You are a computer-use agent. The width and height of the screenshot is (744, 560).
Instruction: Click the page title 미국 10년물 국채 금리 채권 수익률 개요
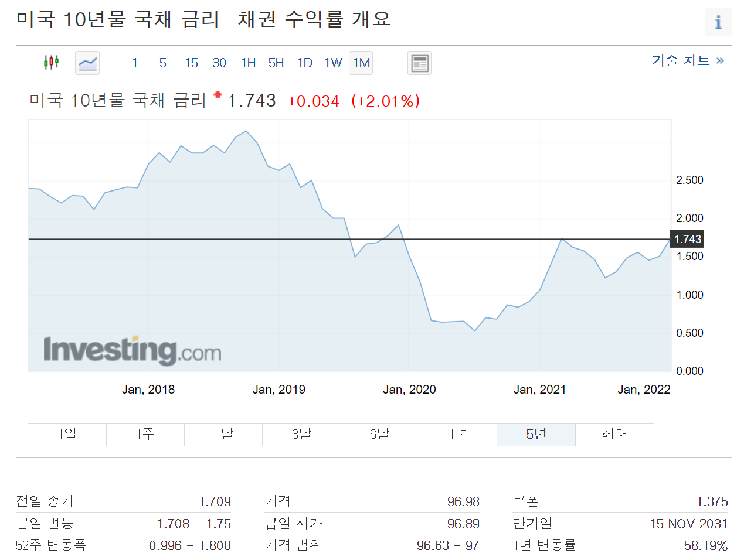[203, 19]
